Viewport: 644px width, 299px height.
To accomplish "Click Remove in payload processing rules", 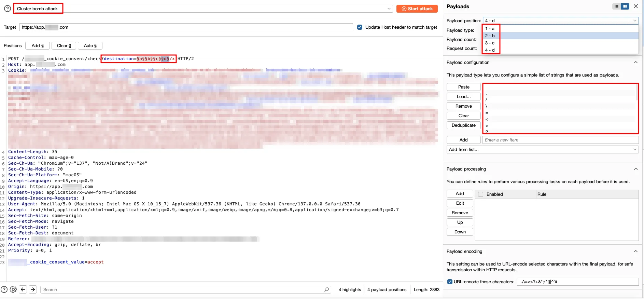I will tap(460, 213).
